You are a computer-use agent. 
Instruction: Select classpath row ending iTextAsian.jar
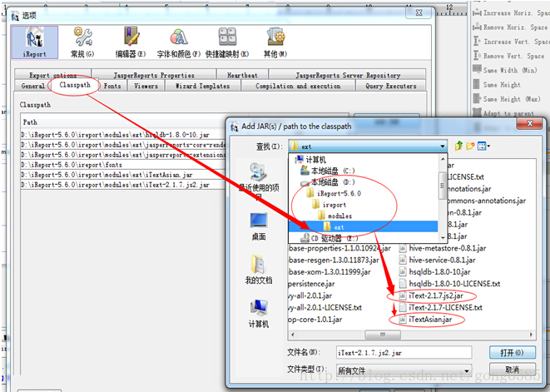point(123,175)
